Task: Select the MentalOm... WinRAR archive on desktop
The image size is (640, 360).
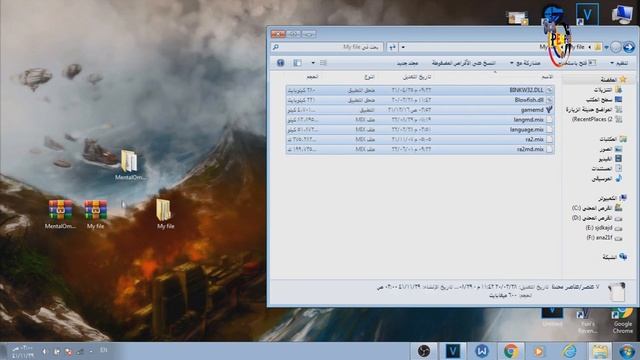Action: (60, 214)
